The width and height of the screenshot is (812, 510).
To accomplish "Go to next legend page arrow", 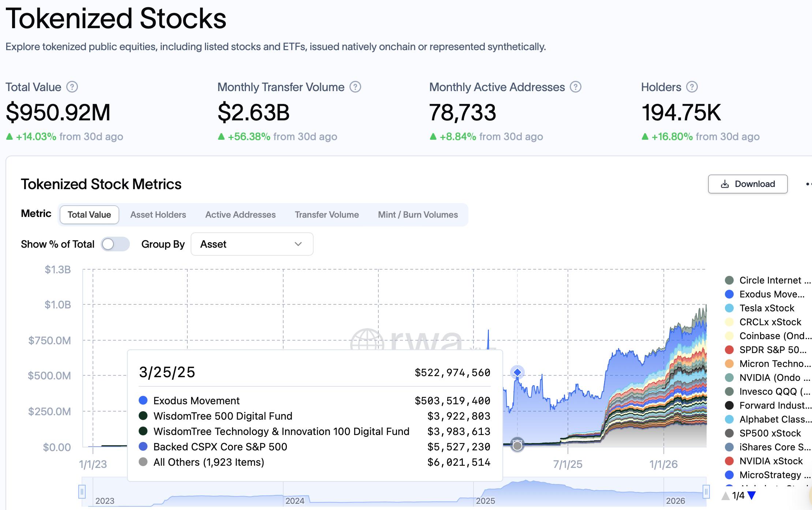I will click(x=752, y=496).
